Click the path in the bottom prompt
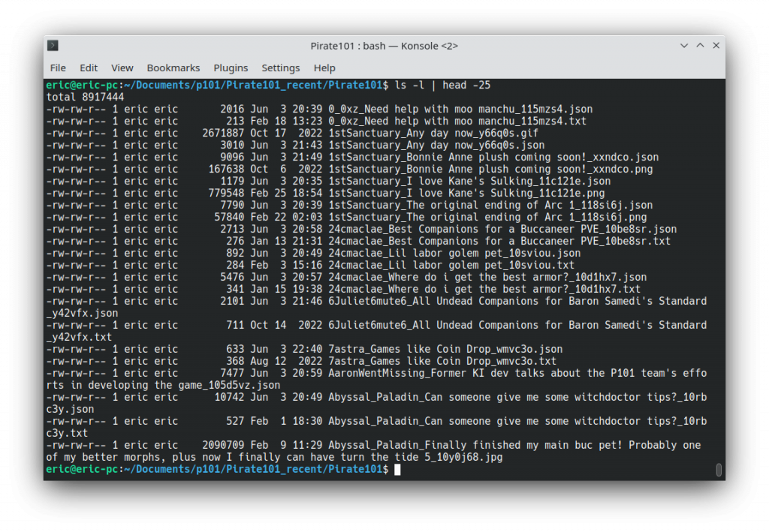The width and height of the screenshot is (769, 532). click(253, 469)
